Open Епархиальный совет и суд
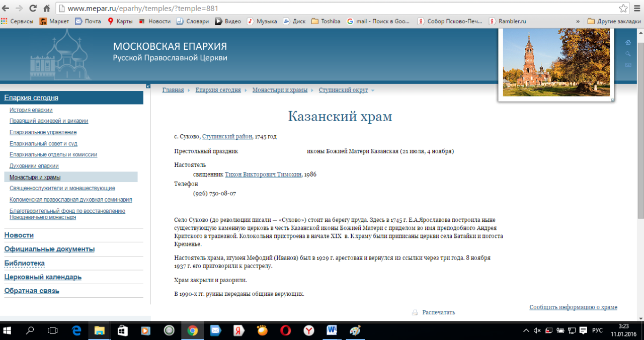Image resolution: width=644 pixels, height=340 pixels. pyautogui.click(x=43, y=143)
